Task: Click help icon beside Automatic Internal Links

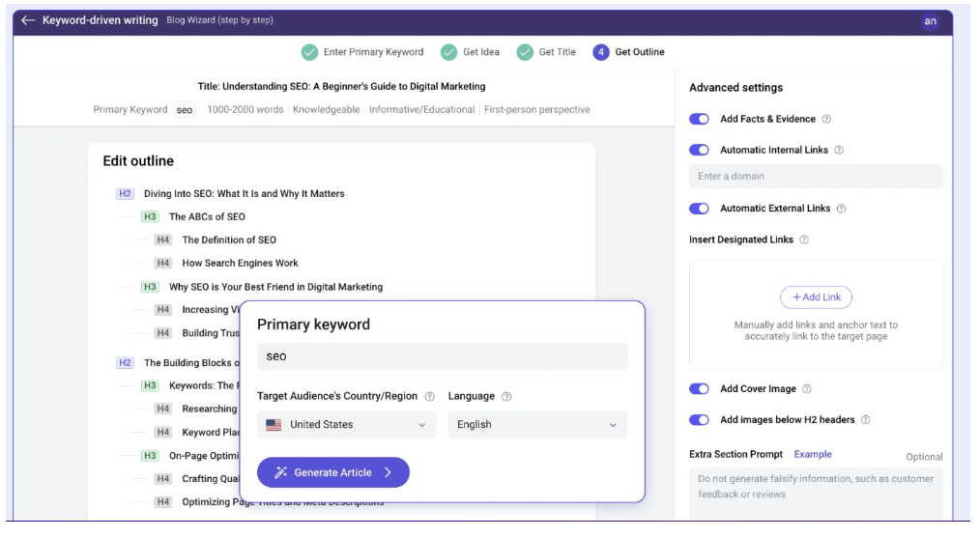Action: pos(839,151)
